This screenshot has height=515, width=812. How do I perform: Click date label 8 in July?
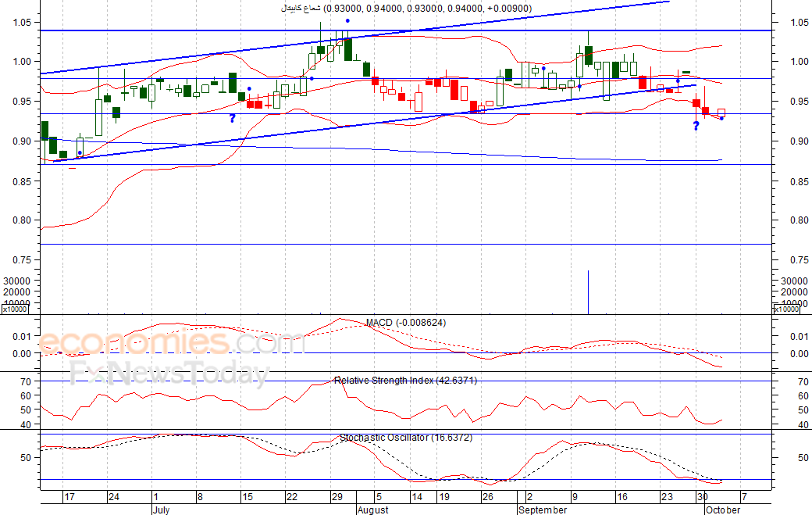[199, 497]
